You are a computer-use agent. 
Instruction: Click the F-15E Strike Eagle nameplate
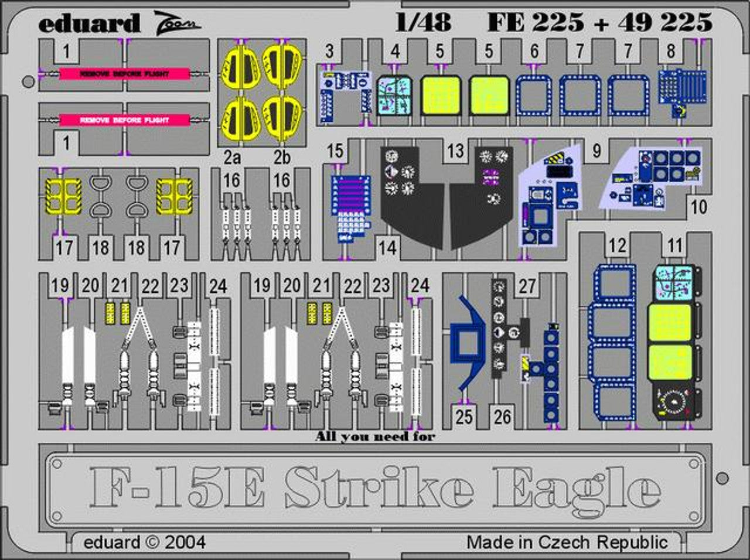coord(375,487)
